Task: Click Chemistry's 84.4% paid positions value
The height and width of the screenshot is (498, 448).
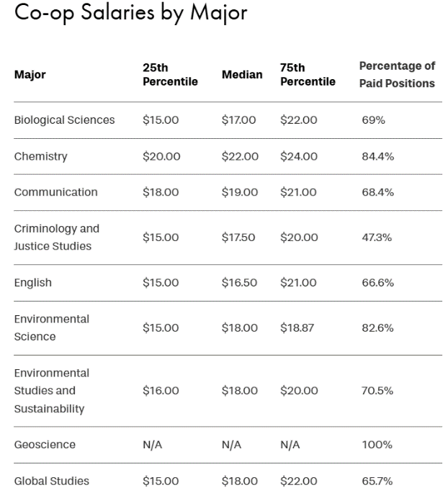Action: (x=377, y=156)
